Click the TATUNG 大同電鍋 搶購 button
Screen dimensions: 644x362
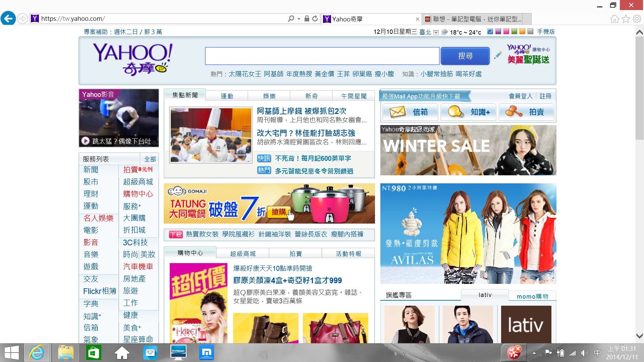click(279, 212)
